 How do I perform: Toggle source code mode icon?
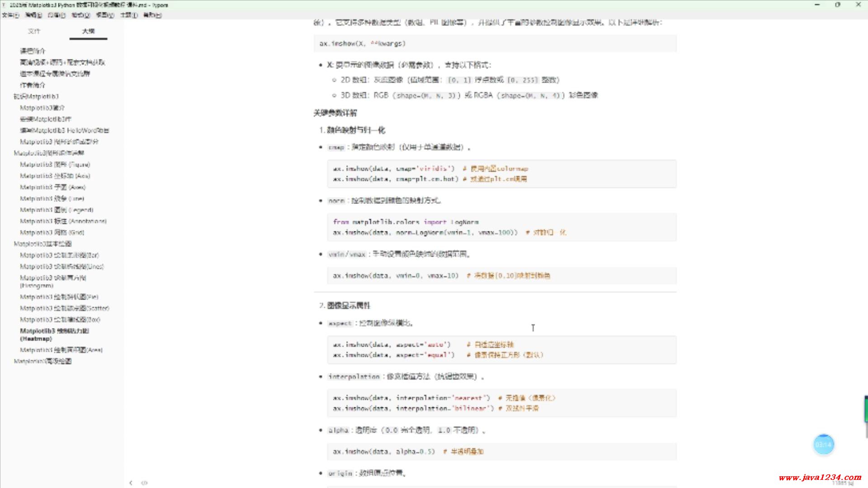144,483
